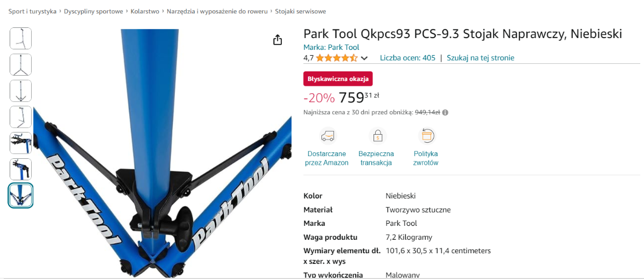Select the currently highlighted last thumbnail
Screen dimensions: 644x279
21,195
